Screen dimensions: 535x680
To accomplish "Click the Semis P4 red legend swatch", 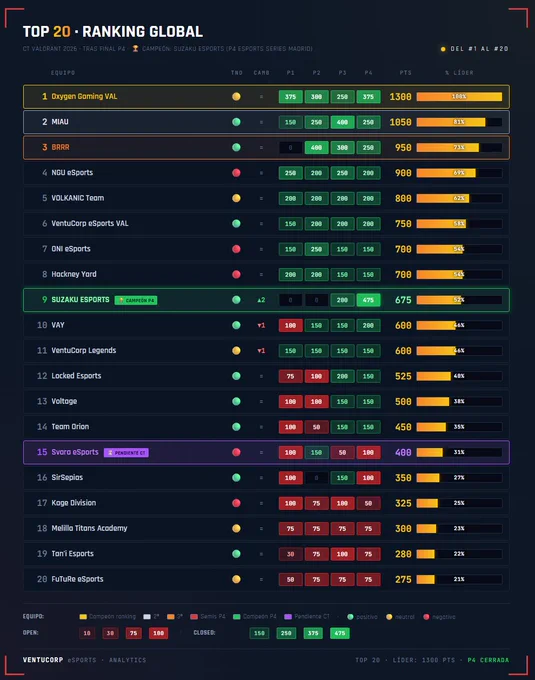I will (194, 617).
